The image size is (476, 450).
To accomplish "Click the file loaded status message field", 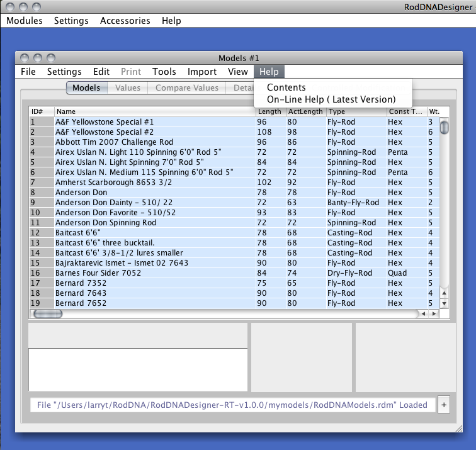I will [232, 405].
